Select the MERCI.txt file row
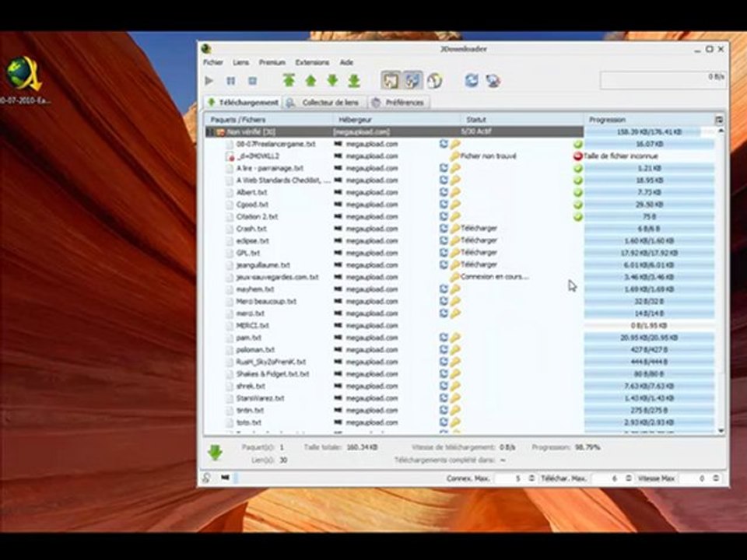 (x=460, y=326)
